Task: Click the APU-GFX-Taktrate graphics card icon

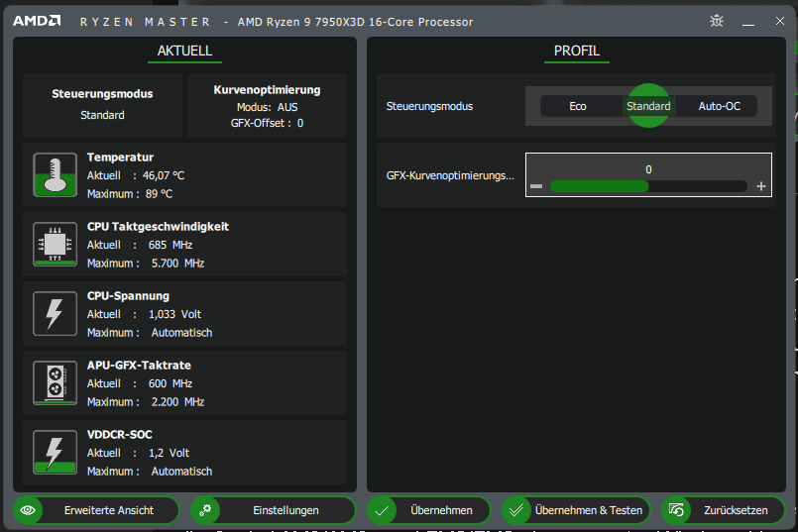Action: tap(55, 382)
